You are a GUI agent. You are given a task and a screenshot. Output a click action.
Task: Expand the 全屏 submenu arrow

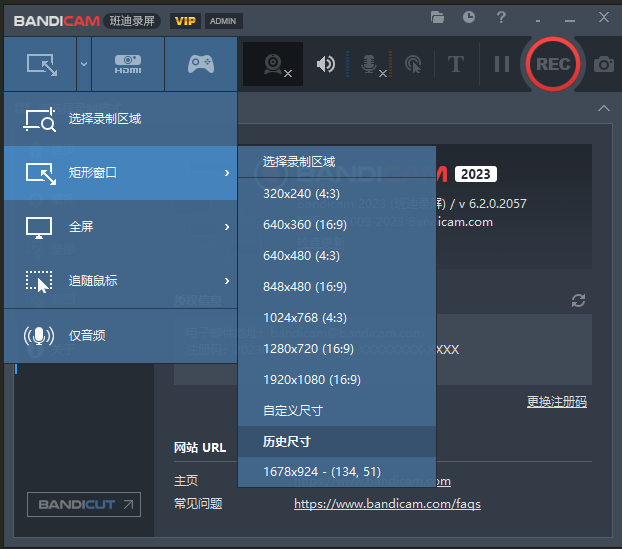227,227
